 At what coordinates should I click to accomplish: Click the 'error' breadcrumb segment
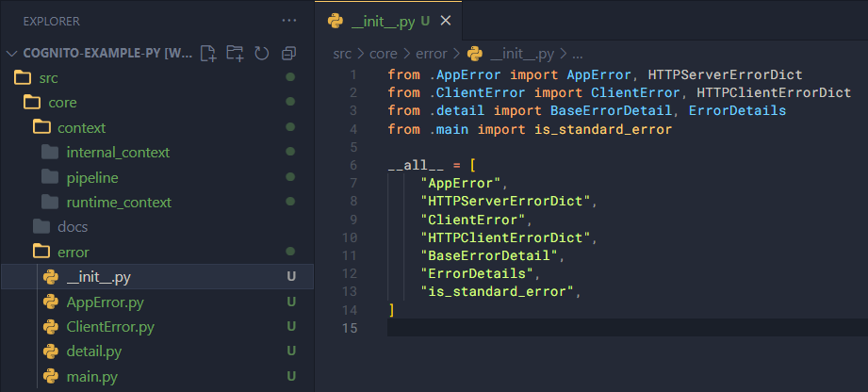(432, 54)
